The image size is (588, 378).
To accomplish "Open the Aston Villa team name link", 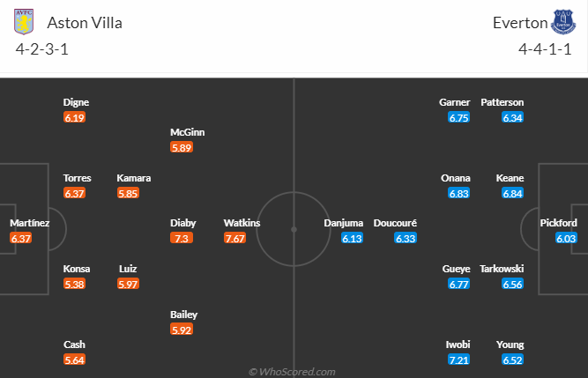I will tap(85, 23).
